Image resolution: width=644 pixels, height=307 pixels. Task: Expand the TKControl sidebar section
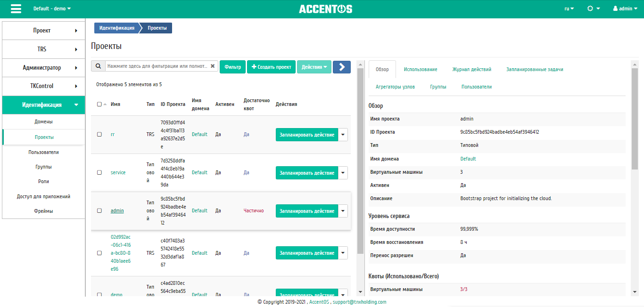[43, 86]
